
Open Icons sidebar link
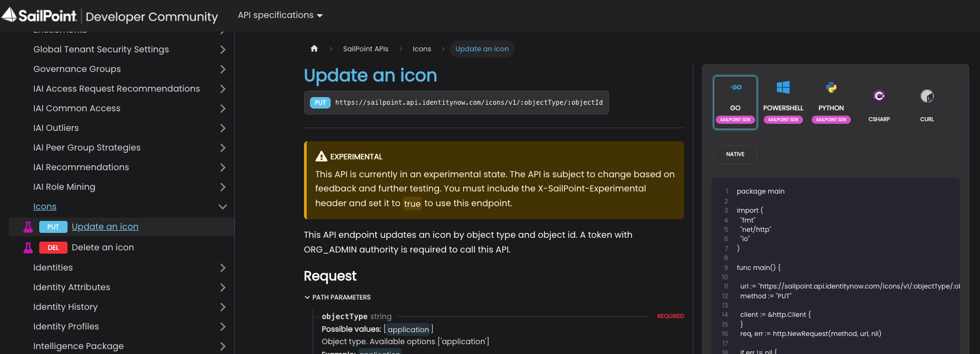[x=45, y=207]
